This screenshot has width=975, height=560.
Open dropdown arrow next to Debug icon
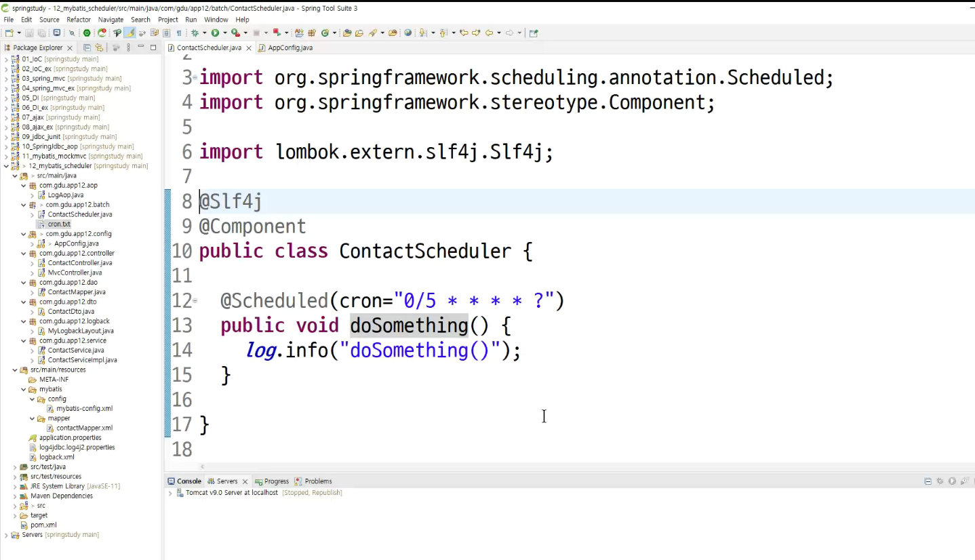point(204,33)
